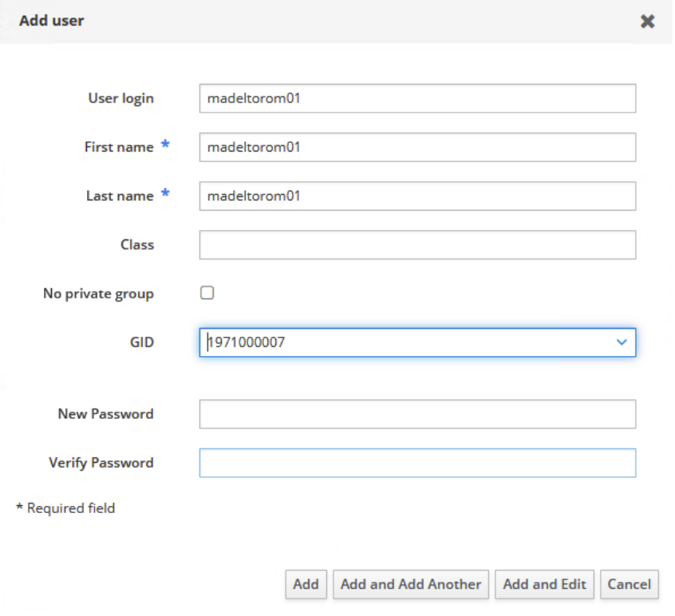Click the New Password input field
Screen dimensions: 675x616
point(416,414)
